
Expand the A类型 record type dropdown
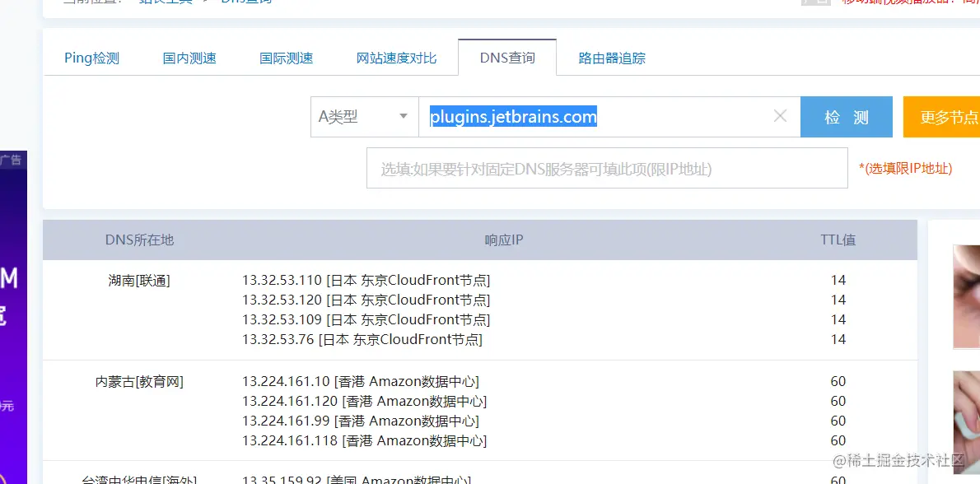click(x=364, y=117)
